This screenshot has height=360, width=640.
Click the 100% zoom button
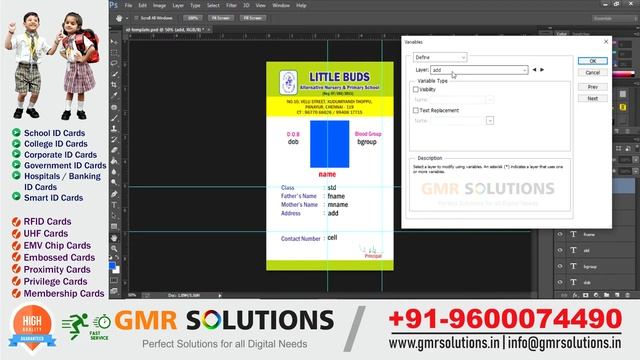click(x=193, y=18)
